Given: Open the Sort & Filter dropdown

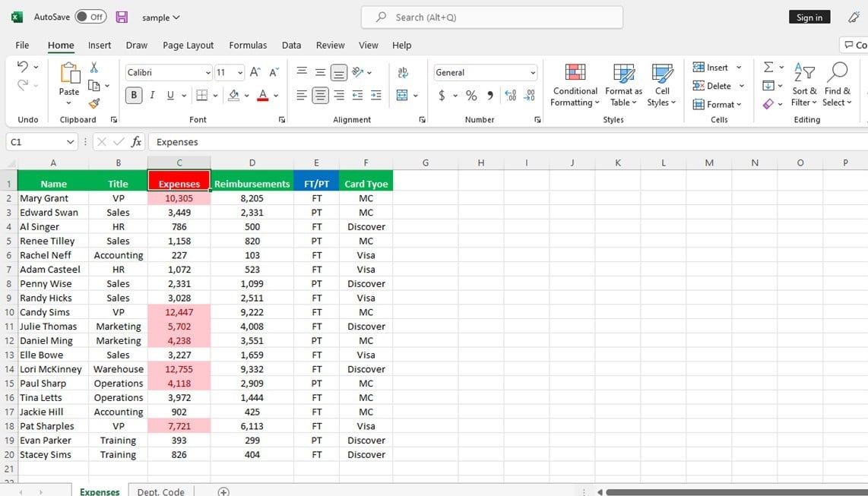Looking at the screenshot, I should (804, 85).
